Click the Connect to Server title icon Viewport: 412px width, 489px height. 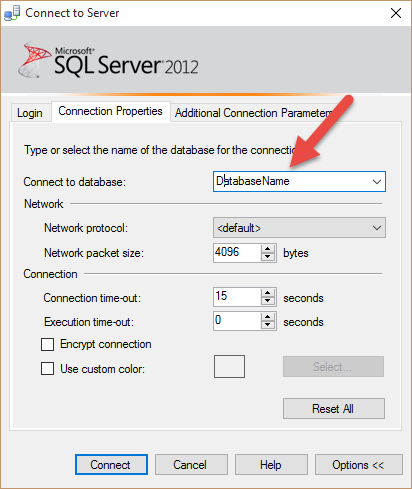12,13
